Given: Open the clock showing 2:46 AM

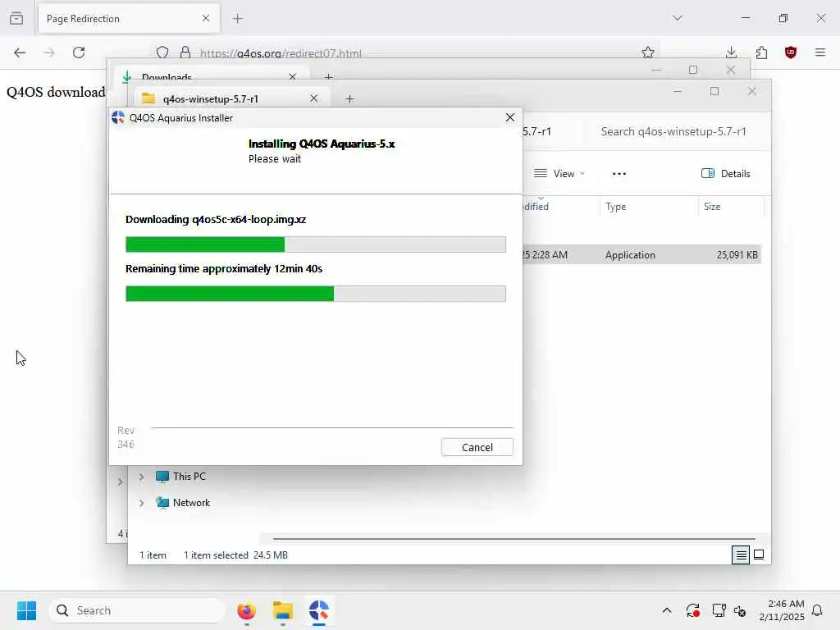Looking at the screenshot, I should tap(782, 610).
